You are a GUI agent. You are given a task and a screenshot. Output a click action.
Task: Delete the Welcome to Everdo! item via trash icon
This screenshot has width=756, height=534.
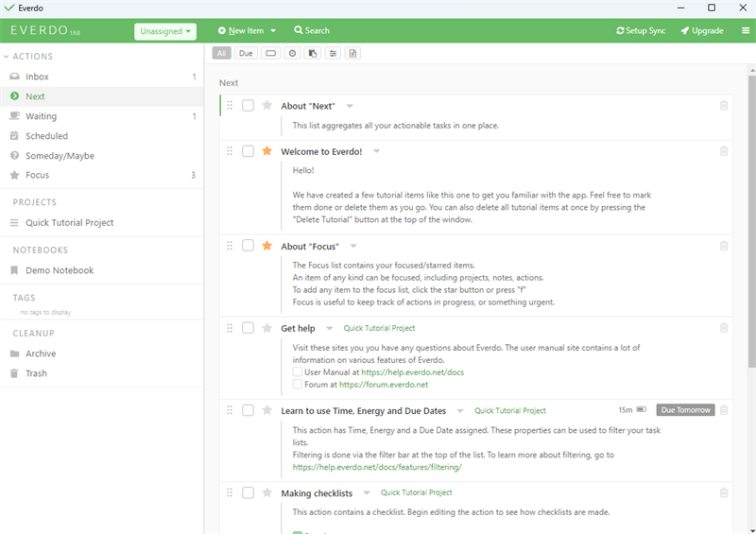pos(724,151)
